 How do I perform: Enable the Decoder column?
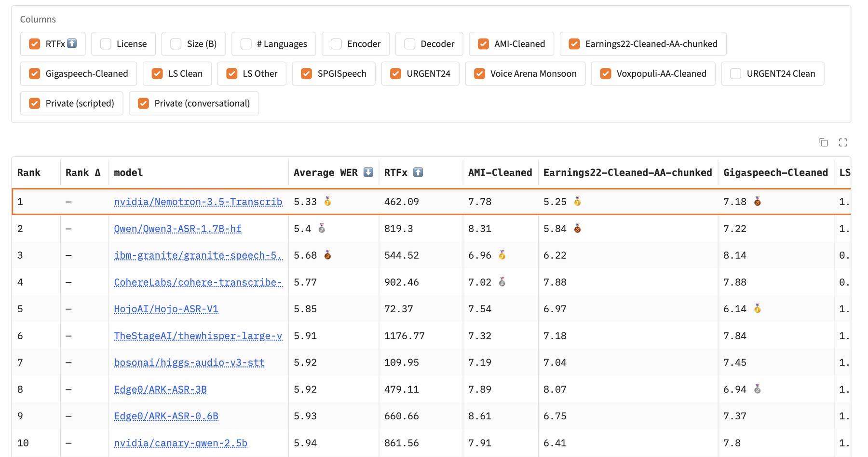(x=410, y=44)
